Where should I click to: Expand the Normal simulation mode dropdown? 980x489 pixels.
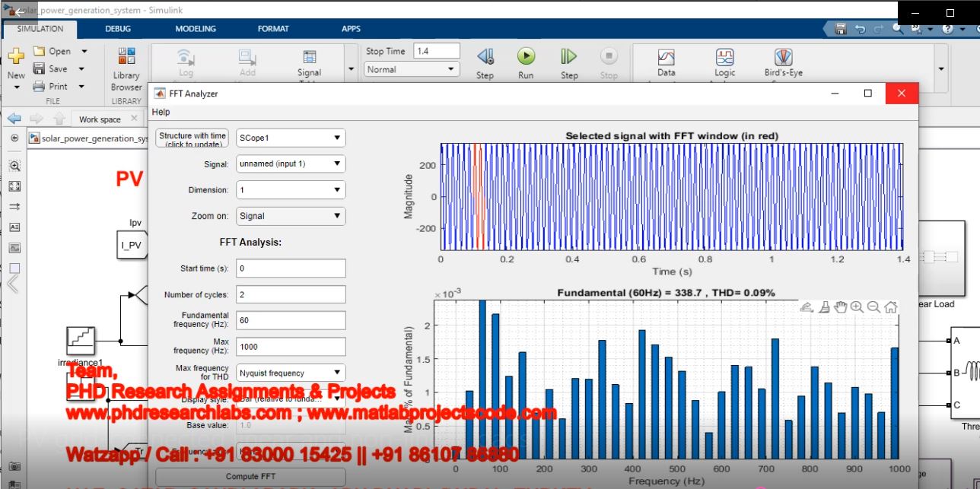412,69
